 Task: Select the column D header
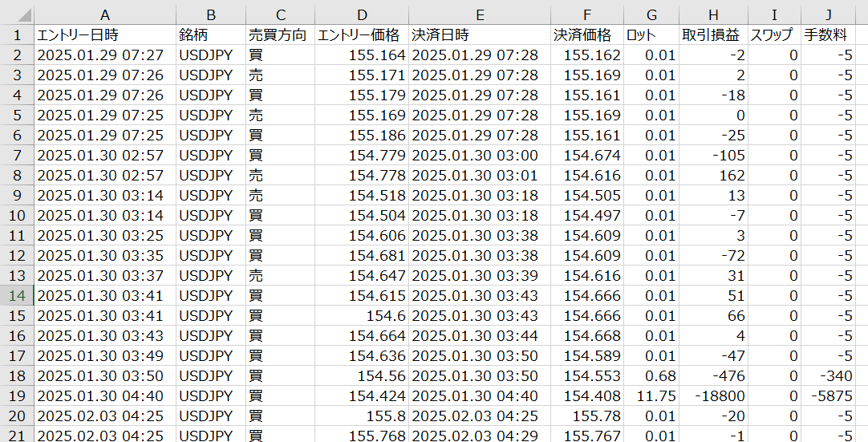[362, 15]
